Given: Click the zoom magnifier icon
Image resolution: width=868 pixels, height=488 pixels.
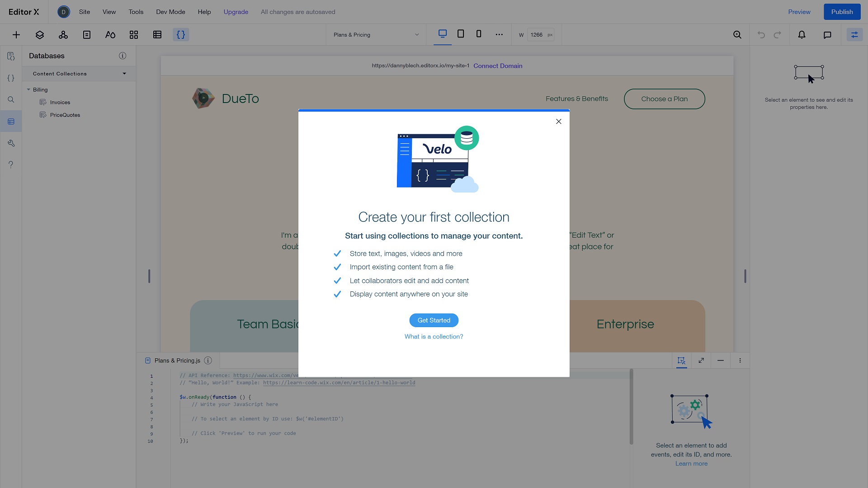Looking at the screenshot, I should coord(737,35).
